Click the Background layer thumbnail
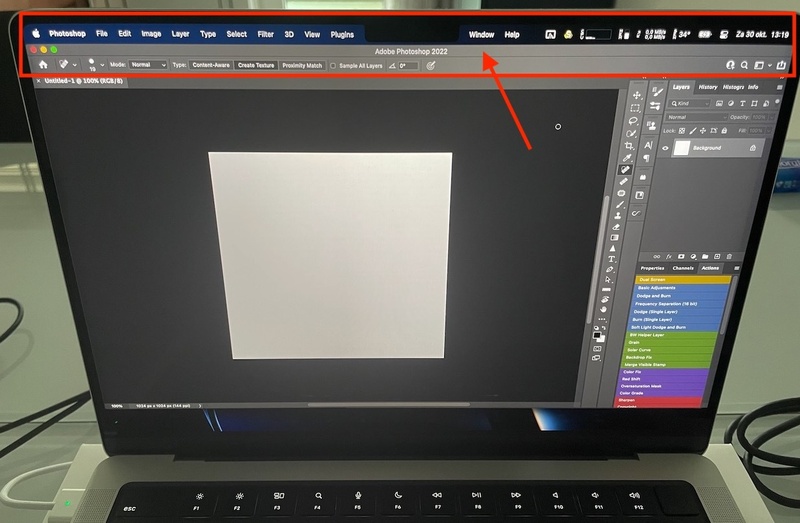This screenshot has width=800, height=523. (x=682, y=148)
